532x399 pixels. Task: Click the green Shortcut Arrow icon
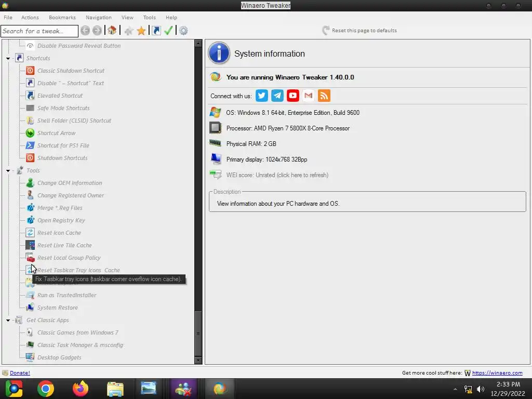[30, 133]
